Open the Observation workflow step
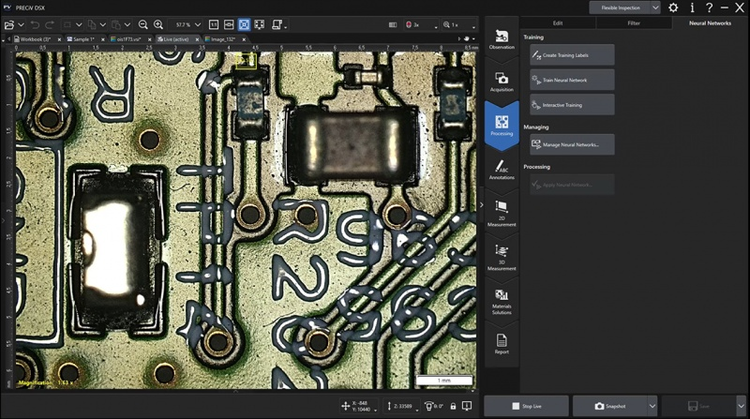This screenshot has width=750, height=419. pyautogui.click(x=501, y=39)
